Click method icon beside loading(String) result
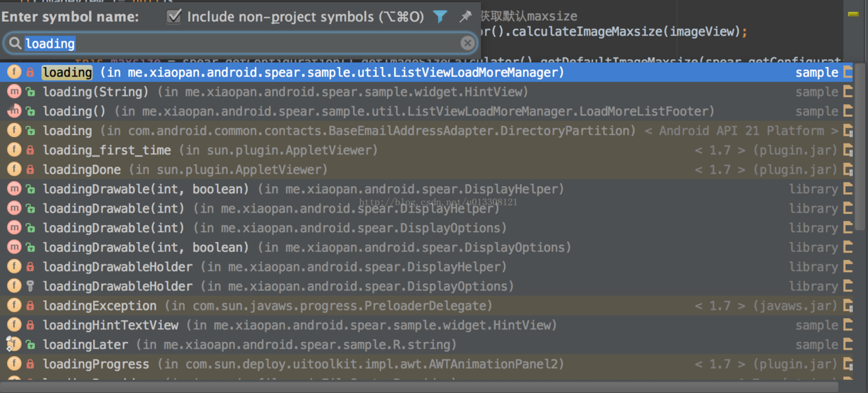868x393 pixels. coord(13,92)
